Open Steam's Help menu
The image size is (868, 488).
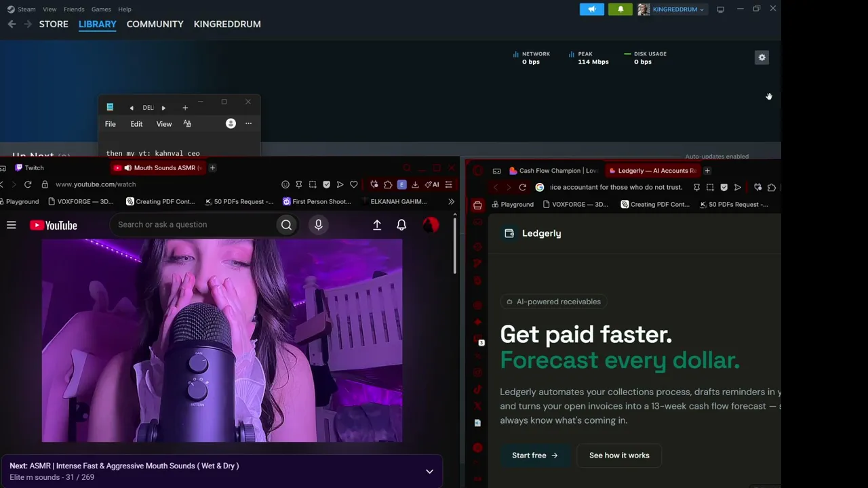coord(125,9)
